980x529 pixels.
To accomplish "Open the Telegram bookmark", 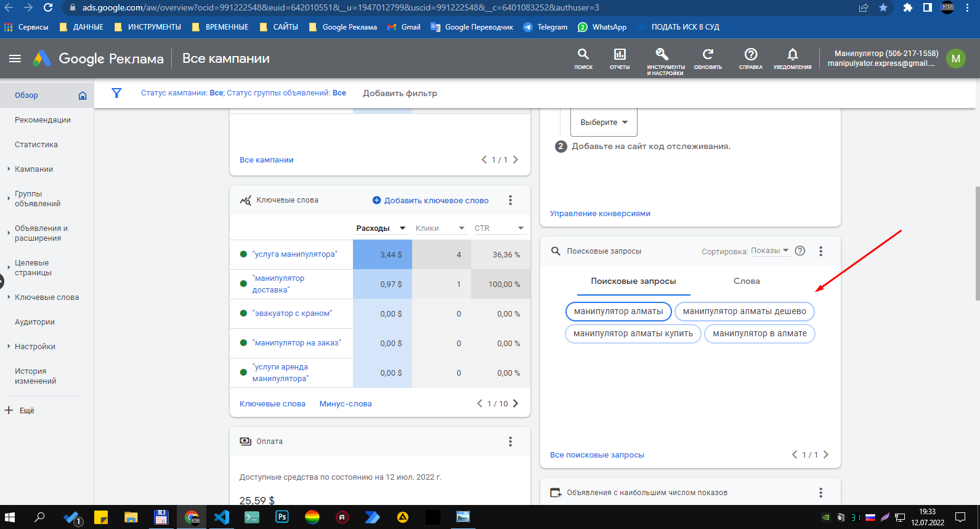I will coord(545,27).
